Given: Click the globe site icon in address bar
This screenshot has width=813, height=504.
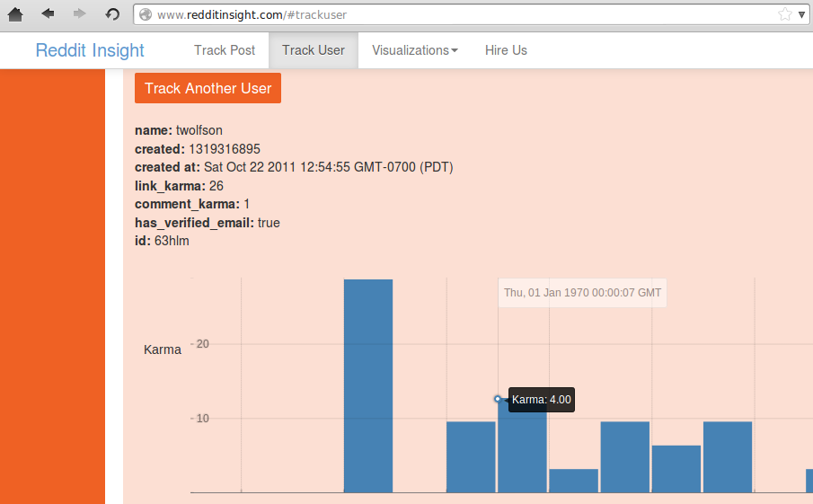Looking at the screenshot, I should [146, 14].
